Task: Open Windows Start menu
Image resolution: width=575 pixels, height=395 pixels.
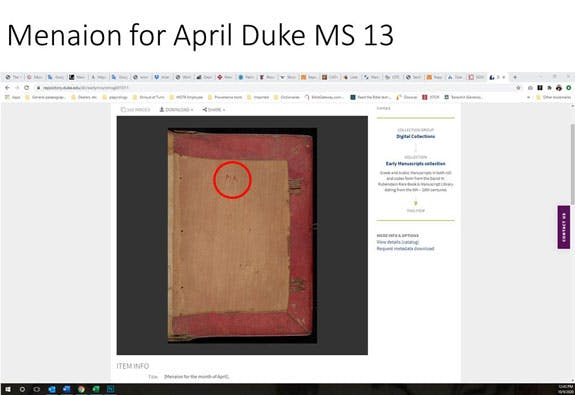Action: [7, 389]
